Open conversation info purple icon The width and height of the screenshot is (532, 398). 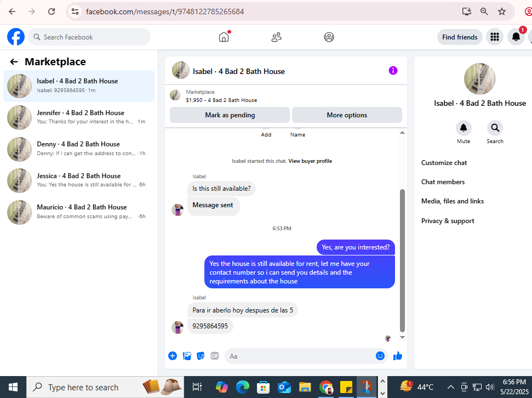(393, 71)
